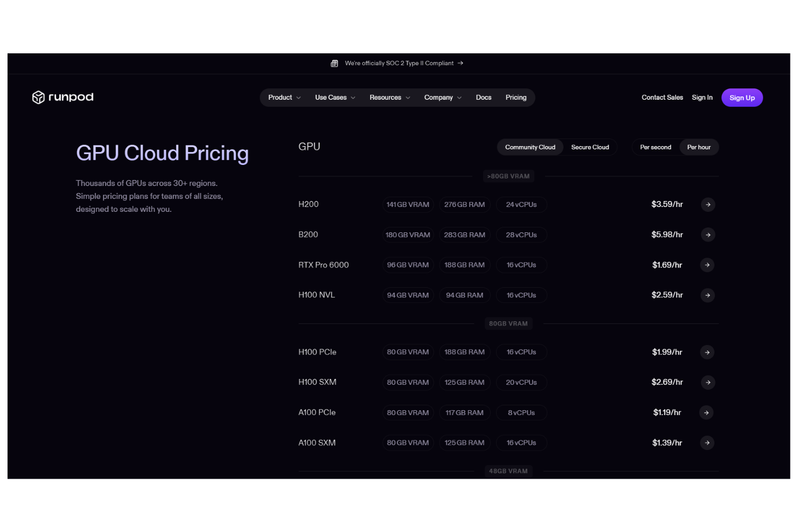Click the GPU section heading

pos(309,147)
